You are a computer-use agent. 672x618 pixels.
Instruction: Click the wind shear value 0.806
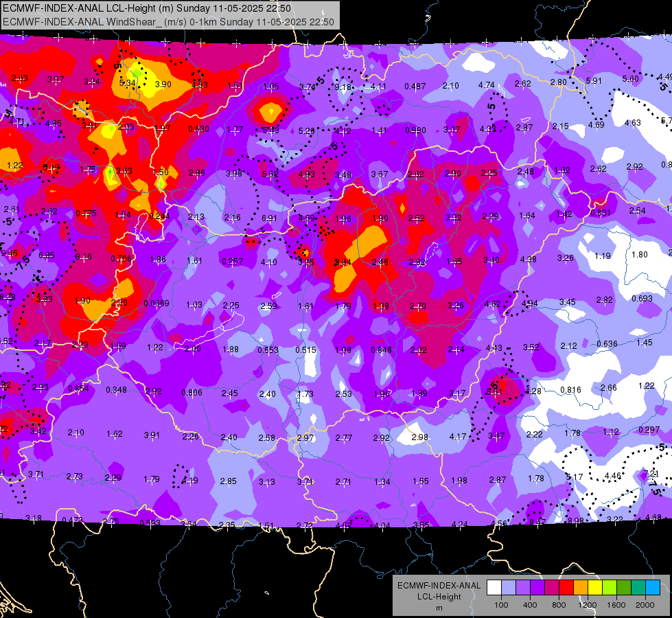[192, 392]
